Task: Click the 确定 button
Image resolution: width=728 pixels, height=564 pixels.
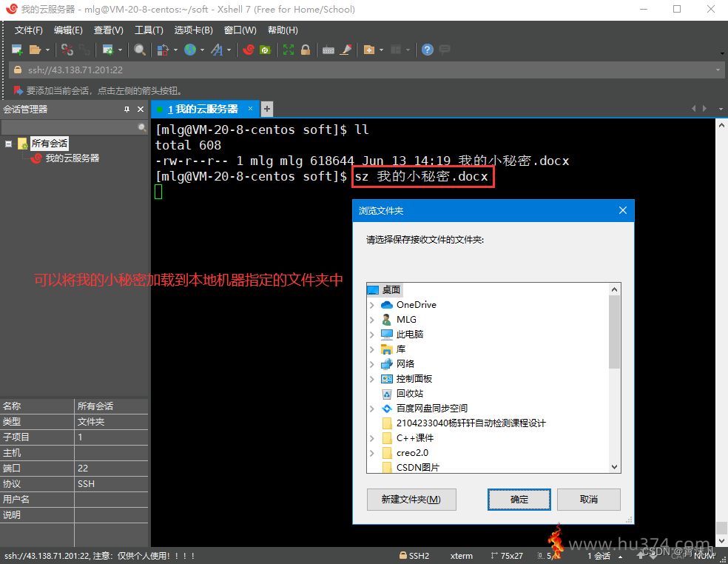Action: click(x=519, y=500)
